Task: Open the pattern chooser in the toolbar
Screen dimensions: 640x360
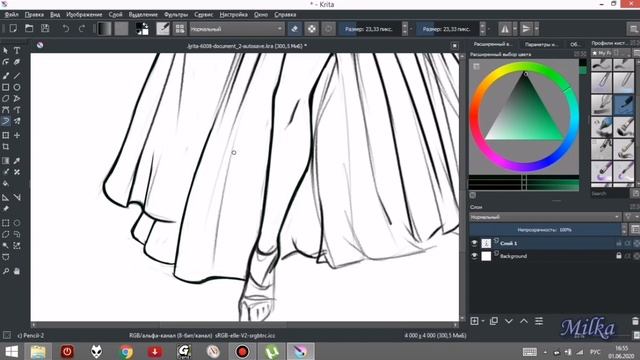Action: [x=121, y=29]
